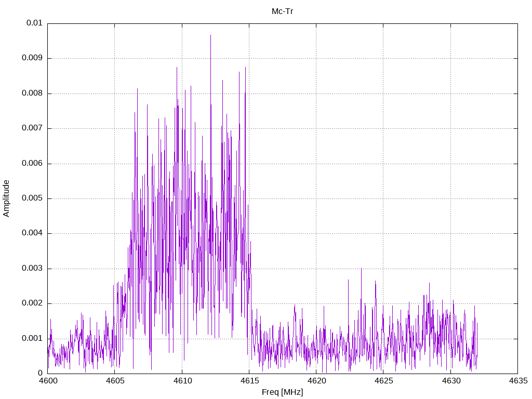
Task: Click the x-axis tick label 4610
Action: tap(182, 381)
